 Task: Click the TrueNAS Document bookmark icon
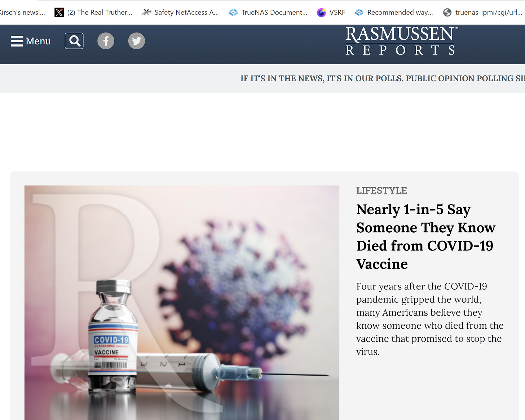pos(233,13)
